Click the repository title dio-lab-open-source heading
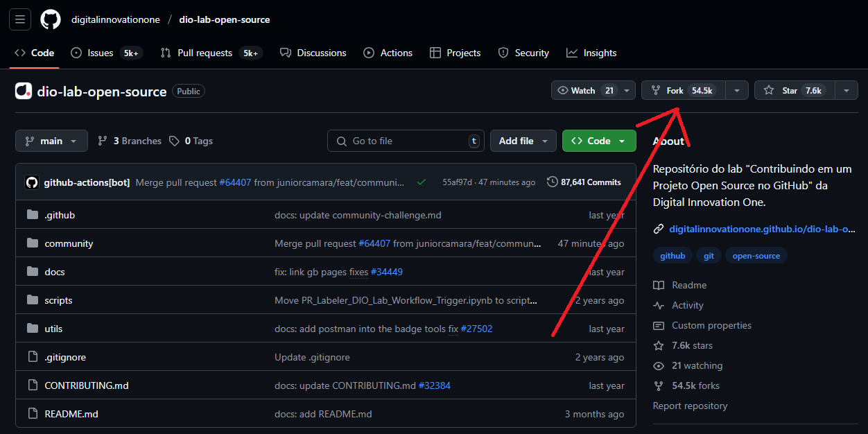Viewport: 868px width, 434px height. coord(102,91)
